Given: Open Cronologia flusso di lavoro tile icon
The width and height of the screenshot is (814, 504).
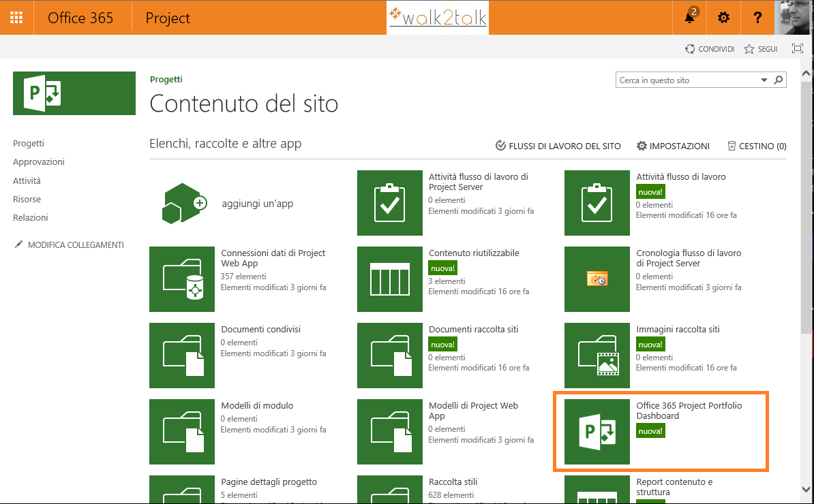Looking at the screenshot, I should pos(597,279).
